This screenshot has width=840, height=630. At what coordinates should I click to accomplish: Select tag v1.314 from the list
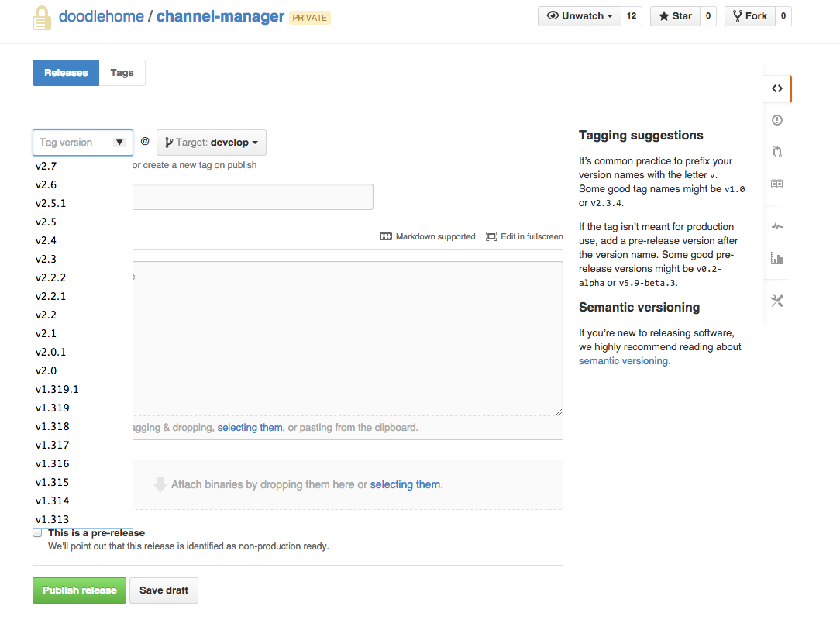(x=82, y=501)
